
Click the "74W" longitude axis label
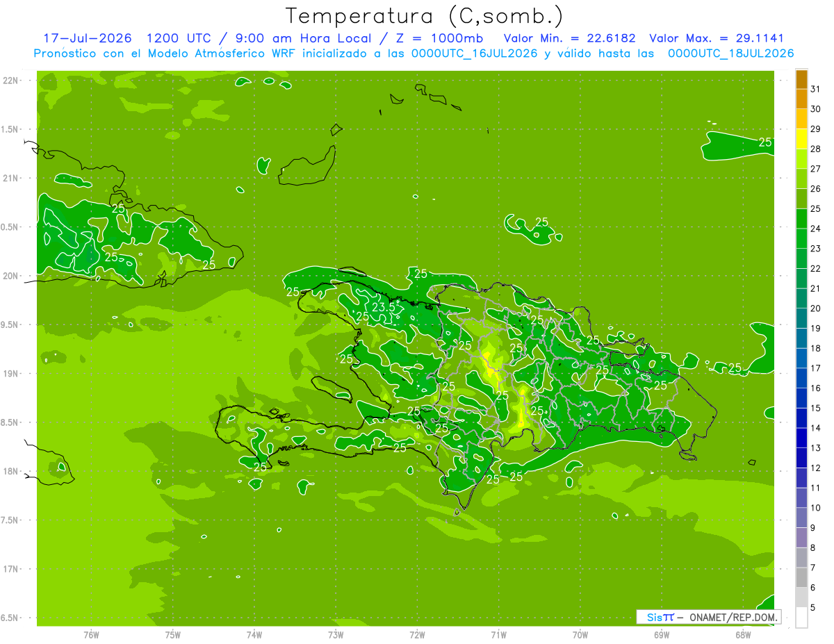tap(254, 634)
